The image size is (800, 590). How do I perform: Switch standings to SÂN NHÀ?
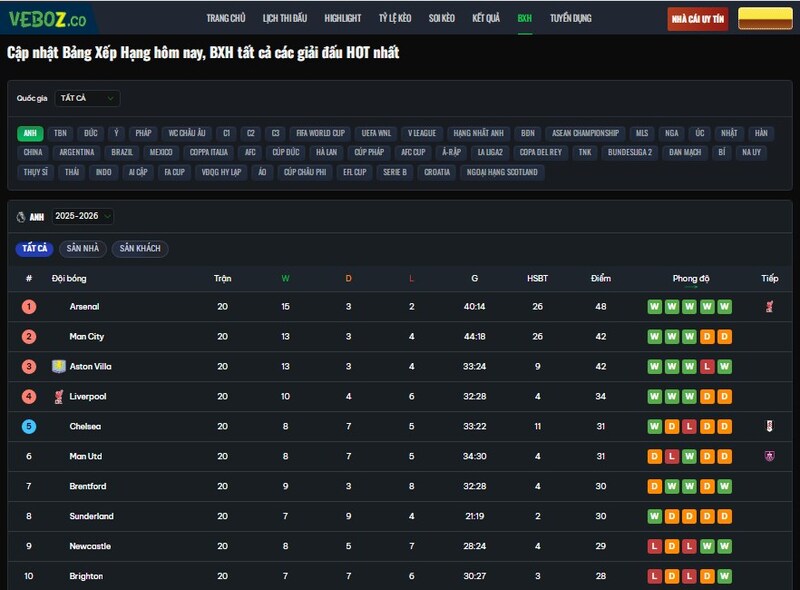83,248
